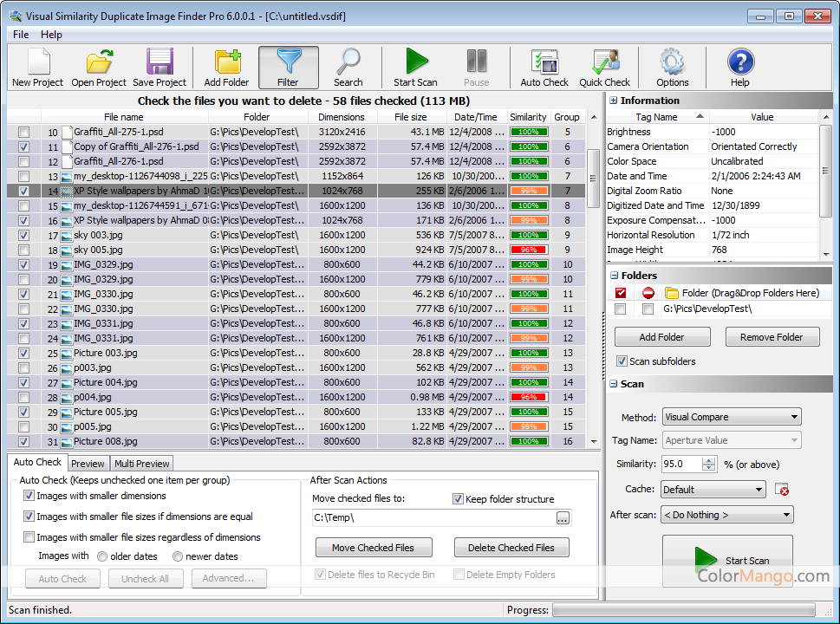Open the File menu

[x=21, y=35]
